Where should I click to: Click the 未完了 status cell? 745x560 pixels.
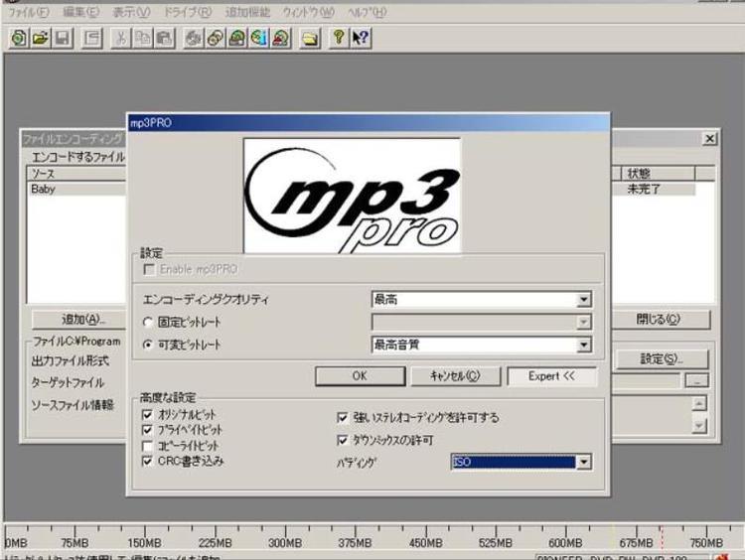coord(645,189)
